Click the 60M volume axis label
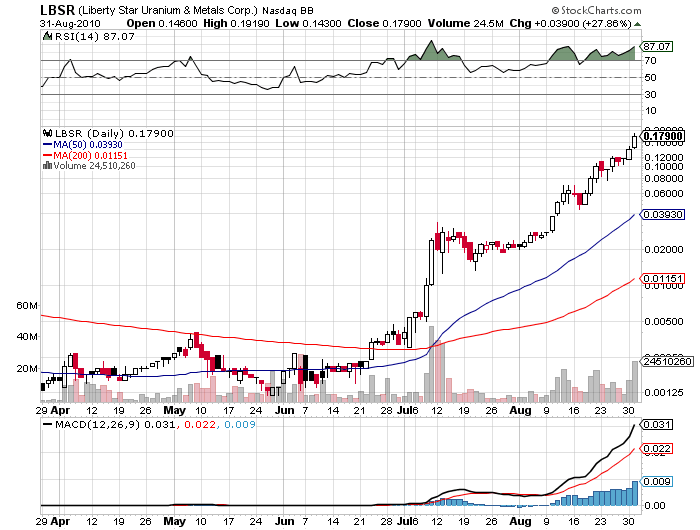The width and height of the screenshot is (700, 530). pos(27,306)
